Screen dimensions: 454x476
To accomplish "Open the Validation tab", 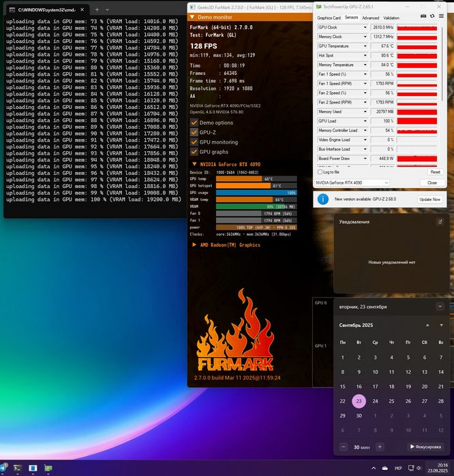I will (391, 18).
